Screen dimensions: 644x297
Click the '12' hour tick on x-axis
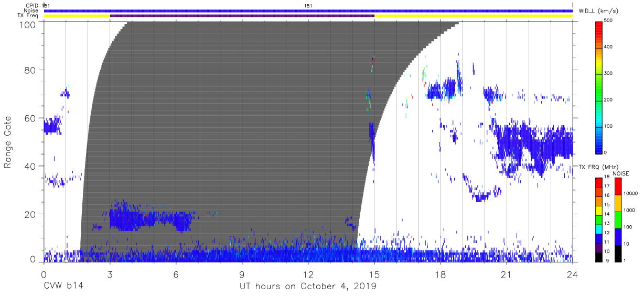coord(308,274)
